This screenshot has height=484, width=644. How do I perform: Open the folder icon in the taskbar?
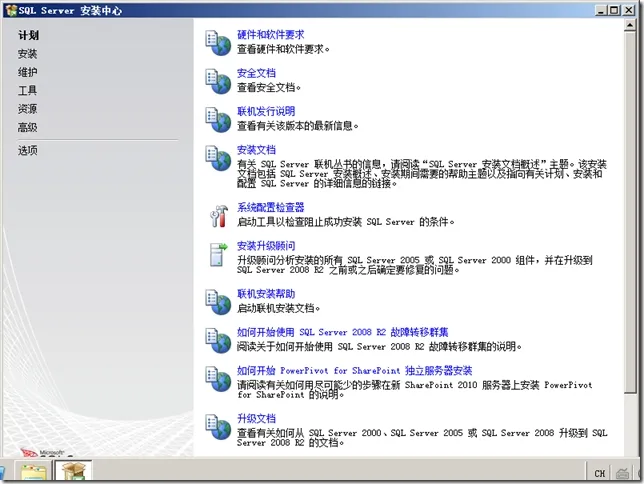(x=34, y=471)
